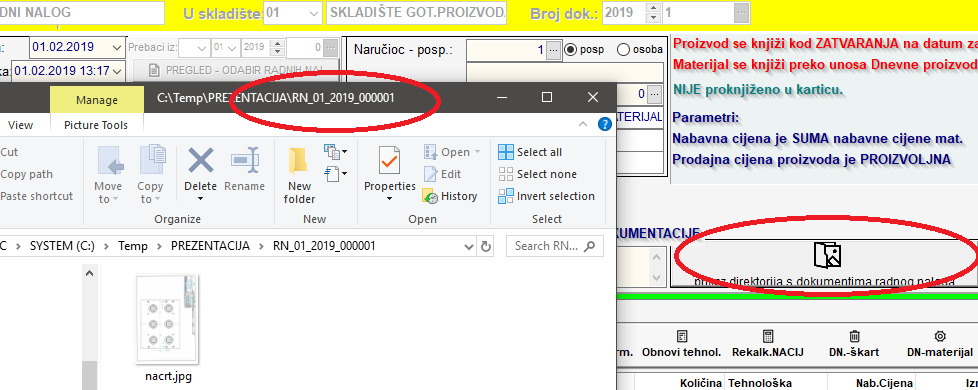Expand the address bar path history chevron
The width and height of the screenshot is (978, 390).
pos(470,246)
